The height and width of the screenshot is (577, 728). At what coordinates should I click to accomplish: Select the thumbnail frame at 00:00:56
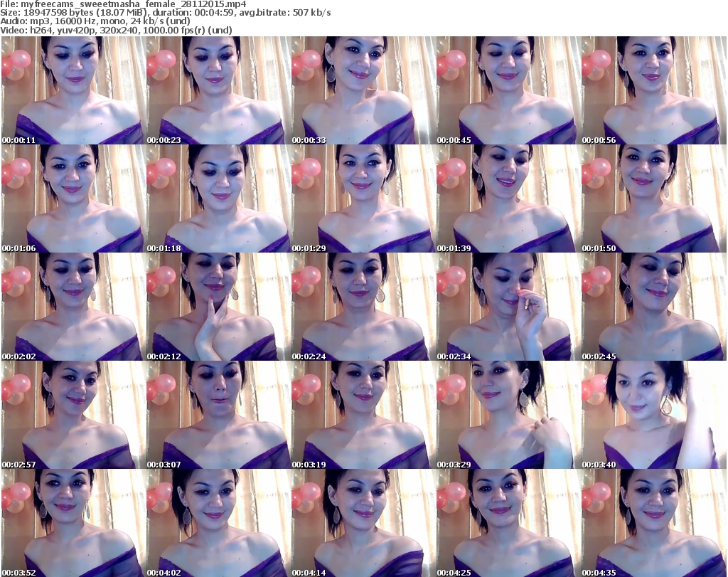[x=654, y=90]
